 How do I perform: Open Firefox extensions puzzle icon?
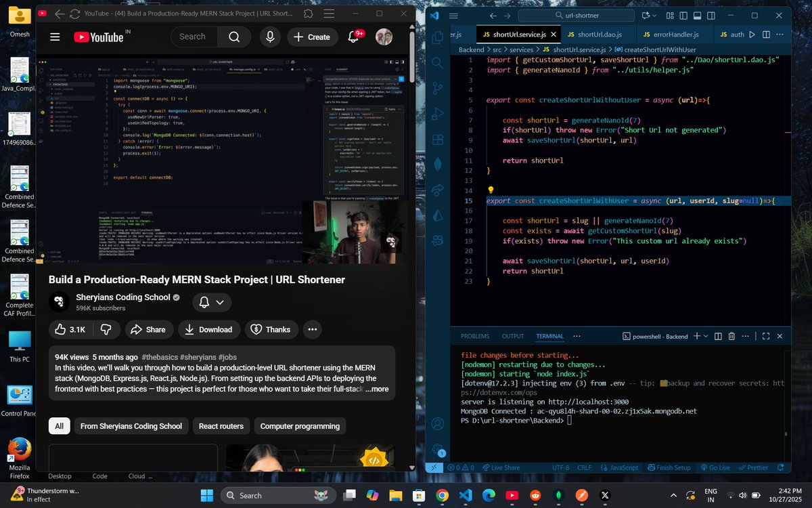[x=309, y=14]
